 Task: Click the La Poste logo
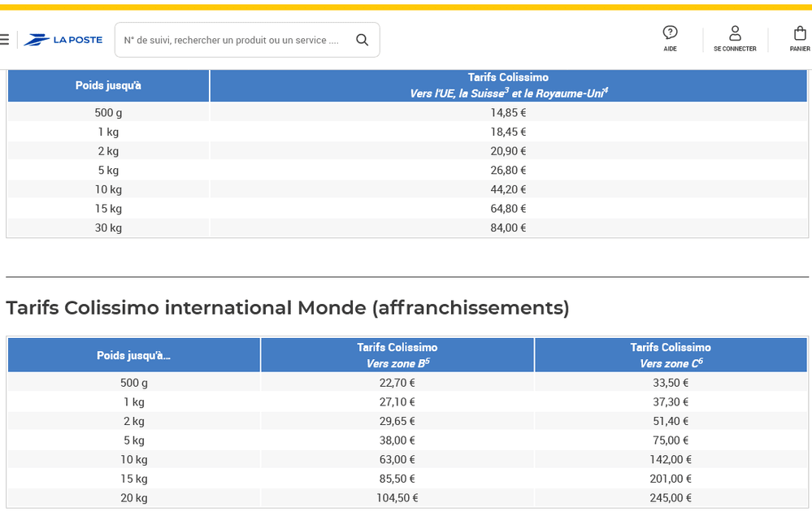[63, 40]
